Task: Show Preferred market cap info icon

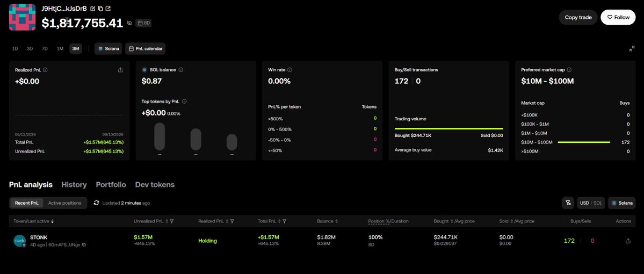Action: tap(569, 70)
